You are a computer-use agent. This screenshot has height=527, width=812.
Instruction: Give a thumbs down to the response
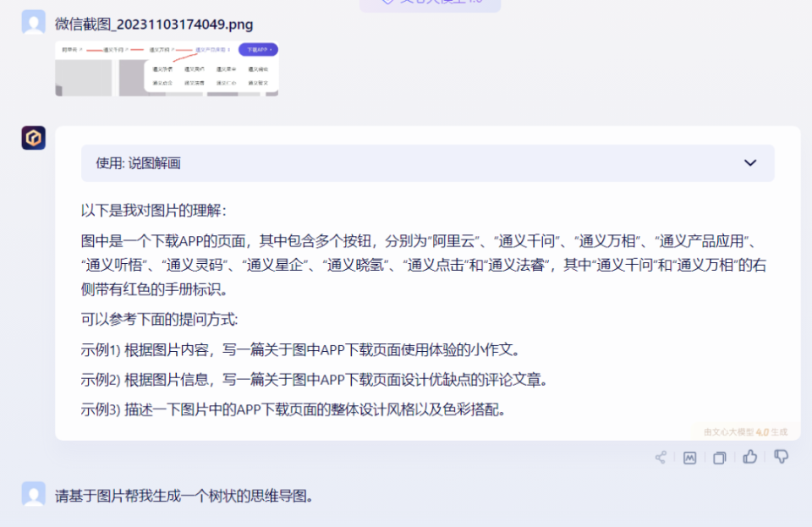[781, 457]
